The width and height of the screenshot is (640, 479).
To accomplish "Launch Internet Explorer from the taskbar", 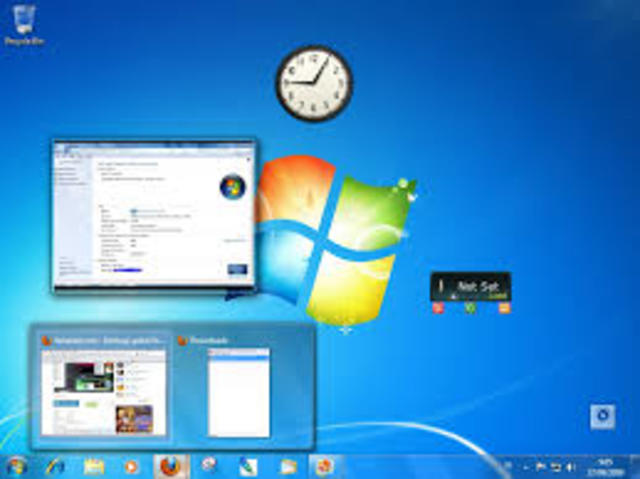I will click(x=55, y=466).
